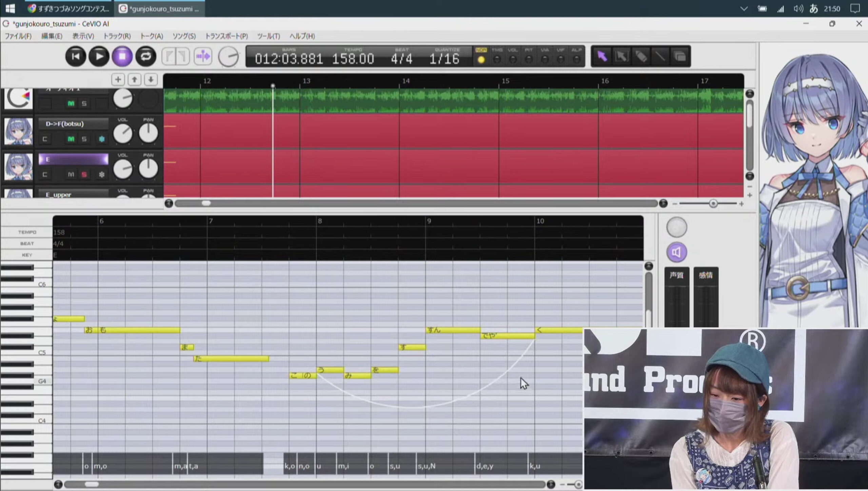Toggle loop playback button

tap(146, 56)
